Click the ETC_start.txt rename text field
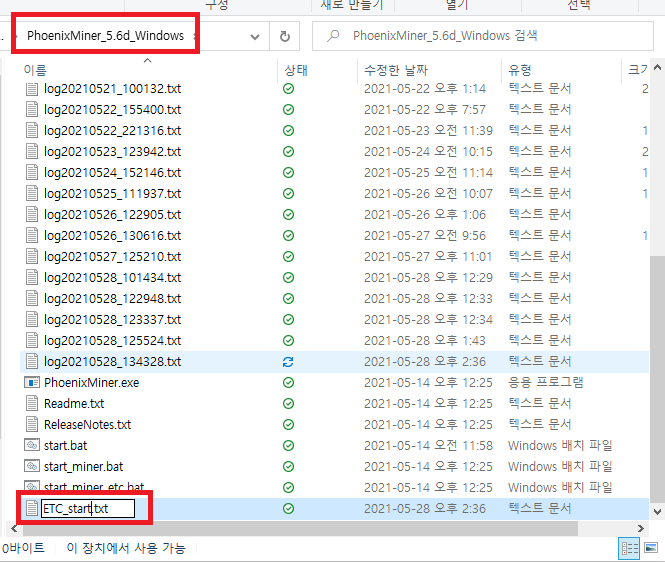665x562 pixels. coord(88,508)
